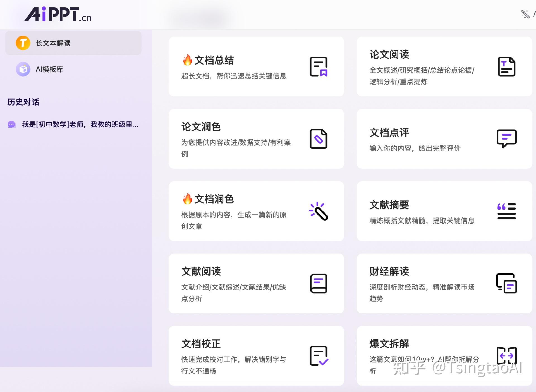536x392 pixels.
Task: Click the 文献摘要 quotation marks icon
Action: 506,211
